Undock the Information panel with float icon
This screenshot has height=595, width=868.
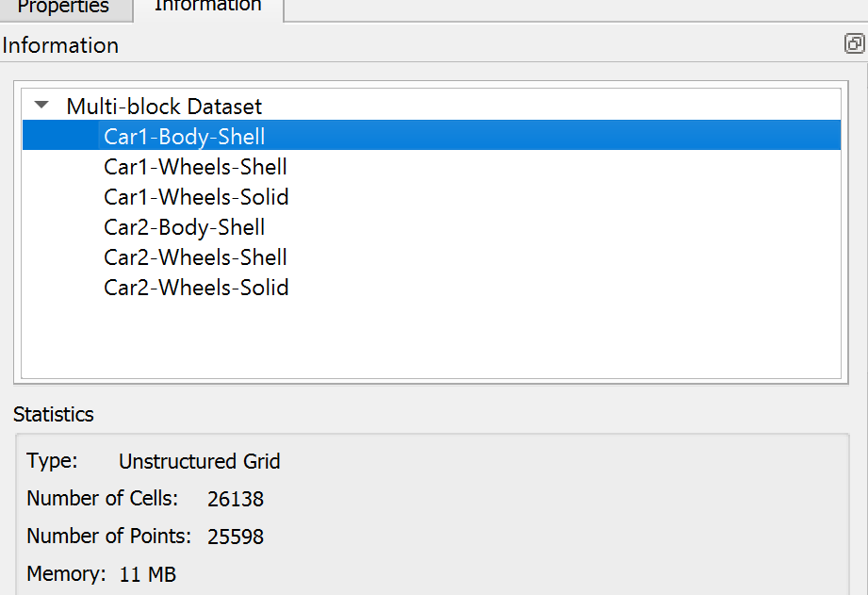[x=854, y=43]
